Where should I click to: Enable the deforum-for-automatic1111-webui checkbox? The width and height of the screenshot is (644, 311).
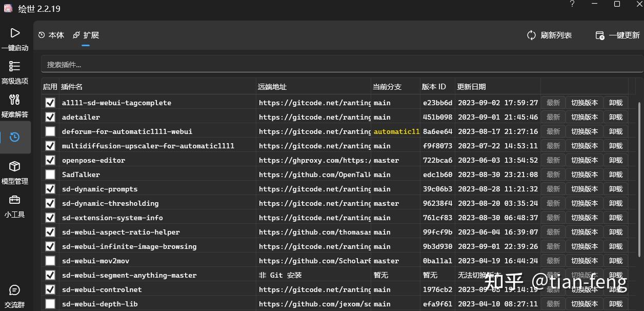50,131
